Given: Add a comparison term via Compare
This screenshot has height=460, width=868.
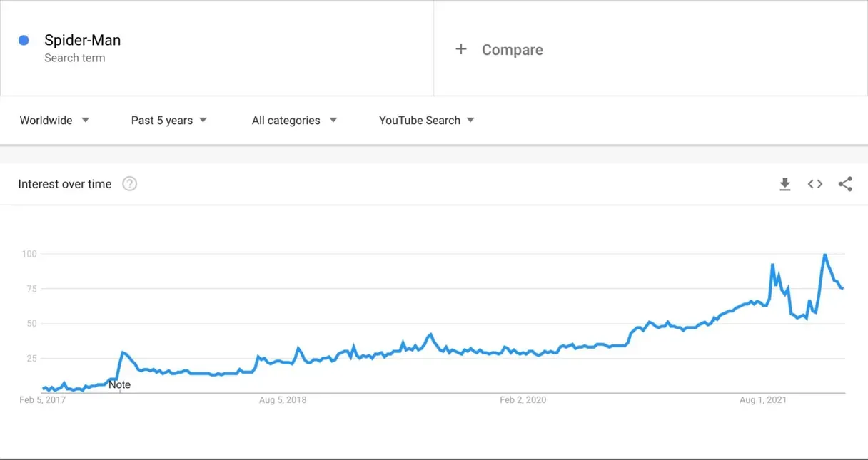Looking at the screenshot, I should coord(512,50).
